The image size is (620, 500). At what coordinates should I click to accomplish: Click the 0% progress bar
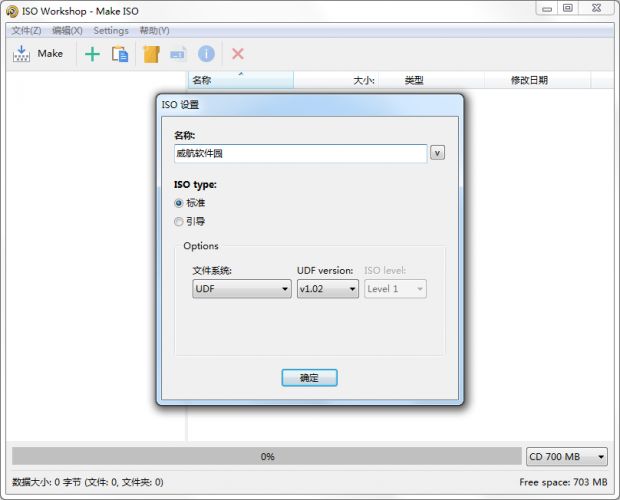tap(267, 457)
